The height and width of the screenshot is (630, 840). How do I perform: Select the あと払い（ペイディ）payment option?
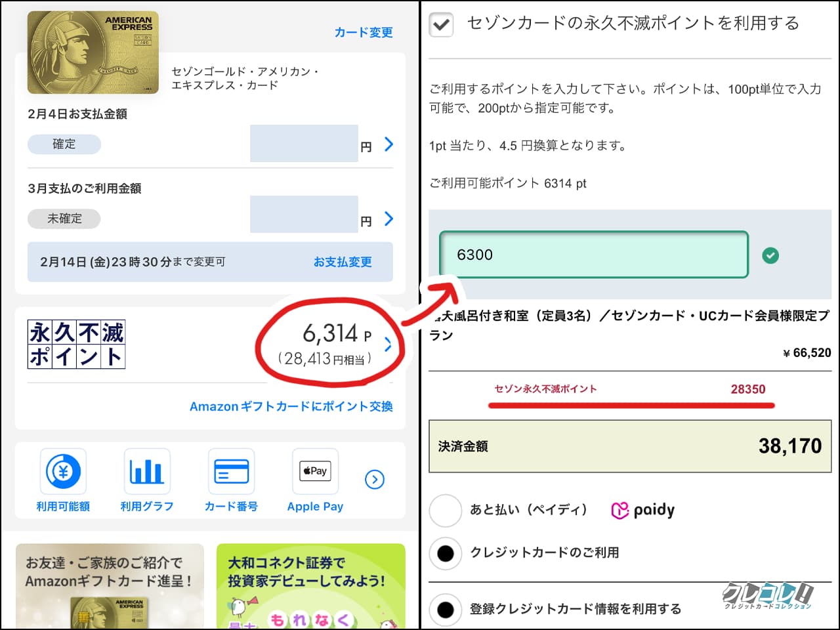coord(446,510)
